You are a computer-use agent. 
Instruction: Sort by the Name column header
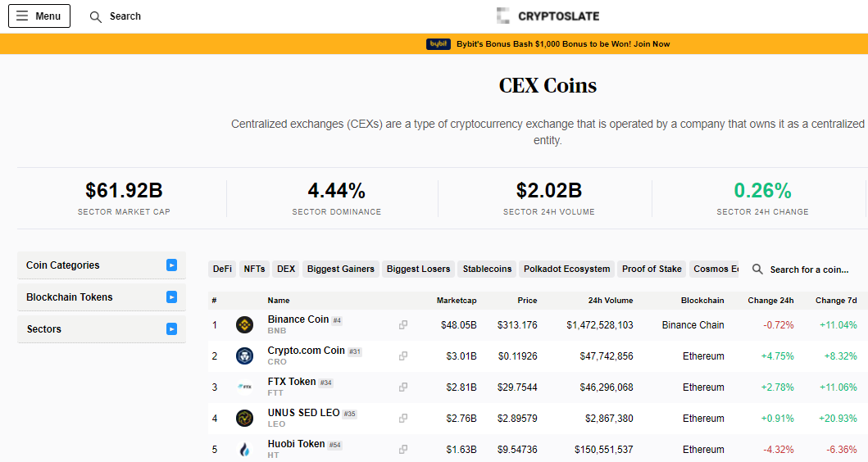pyautogui.click(x=279, y=301)
